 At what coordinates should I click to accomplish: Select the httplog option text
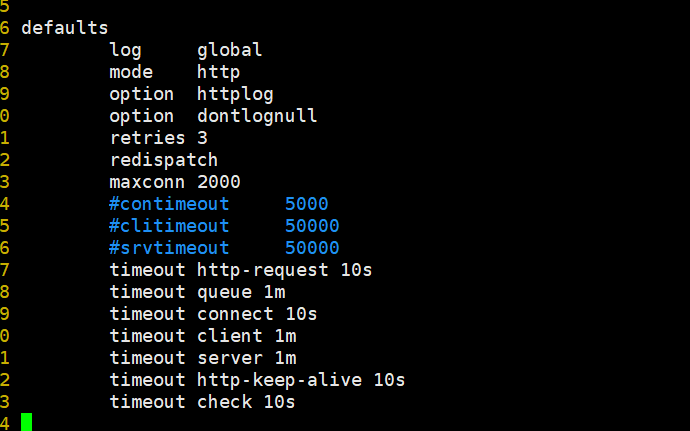coord(235,94)
